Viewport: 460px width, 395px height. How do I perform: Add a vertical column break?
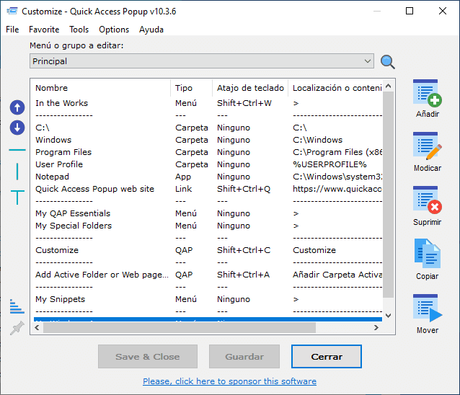point(17,171)
